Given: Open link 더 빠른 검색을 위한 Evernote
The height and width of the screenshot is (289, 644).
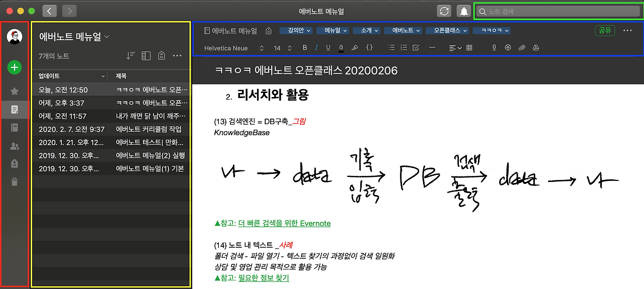Looking at the screenshot, I should [x=284, y=223].
